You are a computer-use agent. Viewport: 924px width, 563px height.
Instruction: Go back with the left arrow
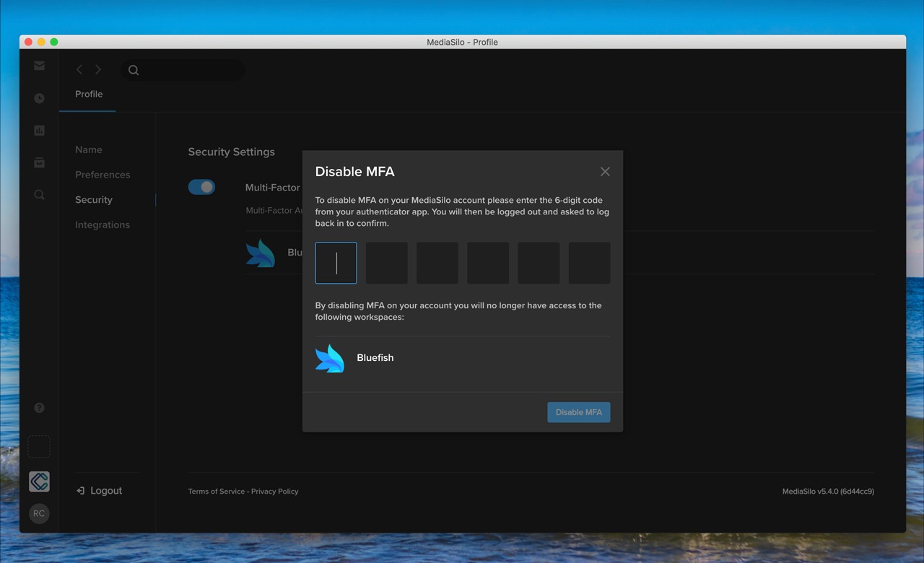coord(79,69)
